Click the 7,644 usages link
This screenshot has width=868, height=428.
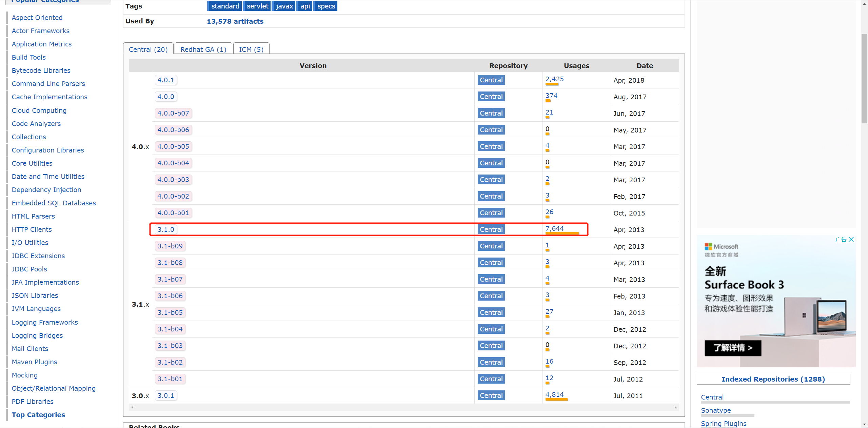[554, 228]
